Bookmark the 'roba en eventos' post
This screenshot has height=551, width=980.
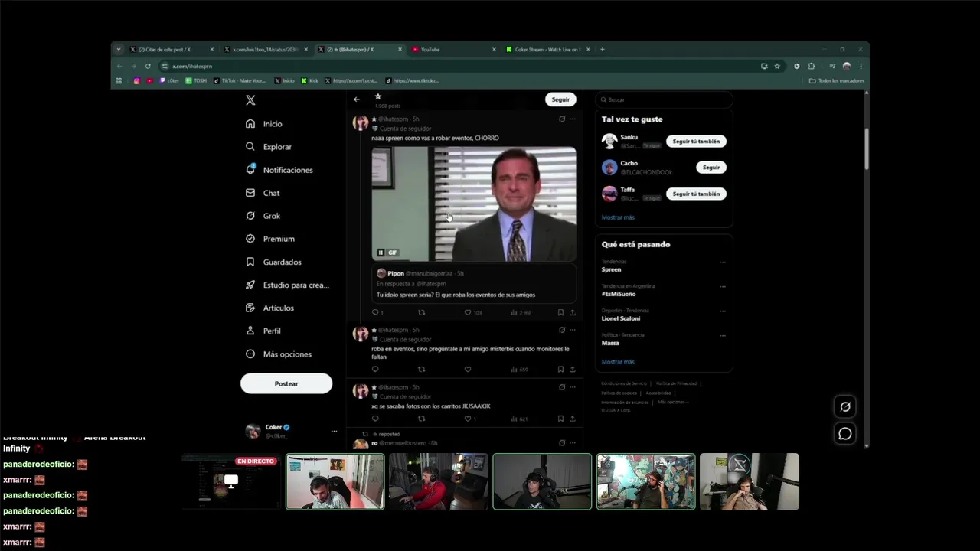pyautogui.click(x=560, y=370)
